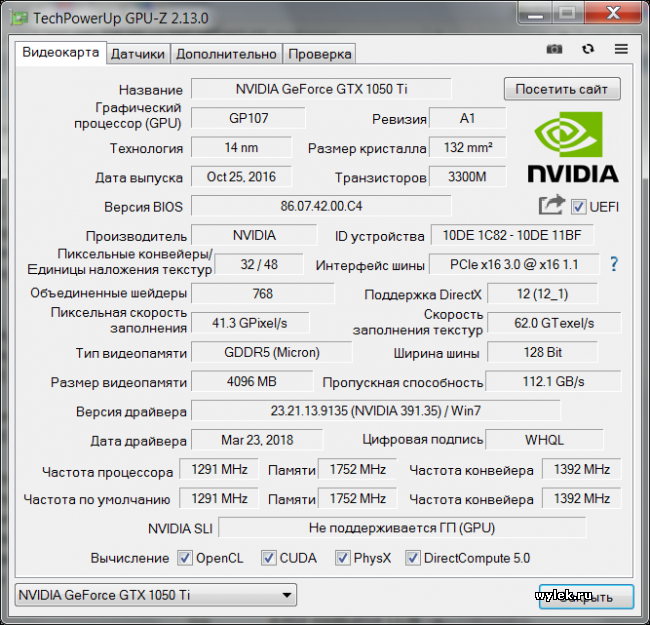Click the Посетить сайт button

coord(562,89)
